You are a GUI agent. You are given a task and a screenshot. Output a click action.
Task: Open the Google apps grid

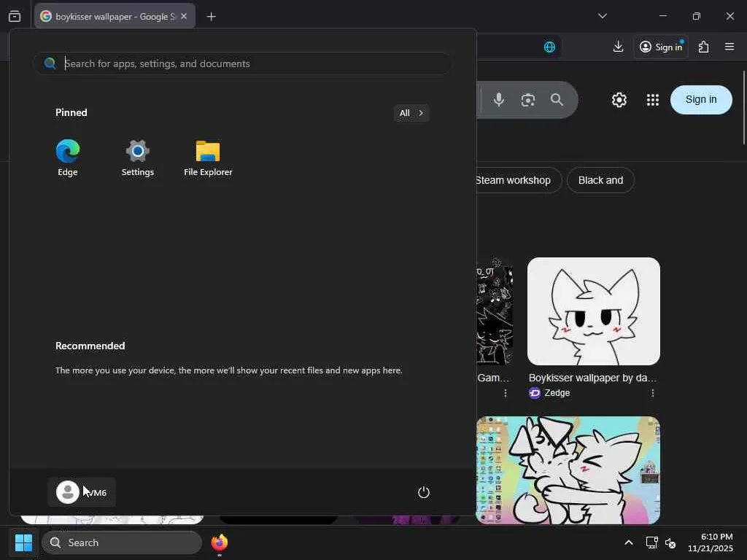(653, 100)
